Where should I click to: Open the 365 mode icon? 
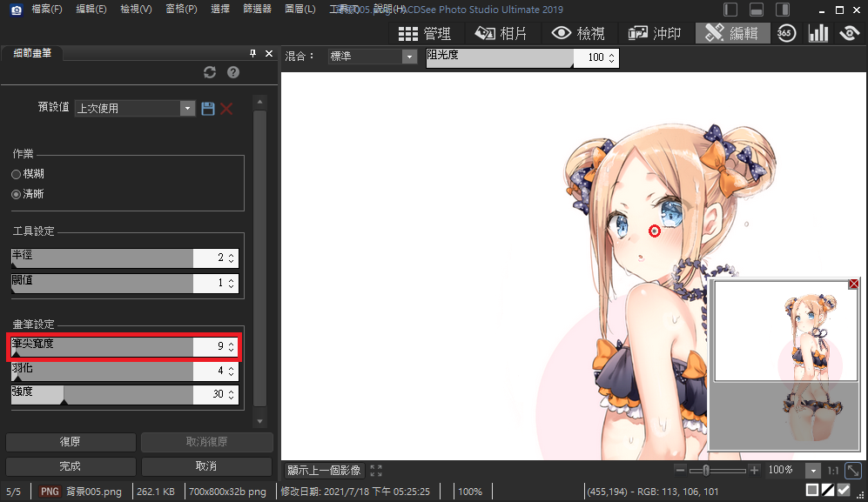click(x=786, y=33)
